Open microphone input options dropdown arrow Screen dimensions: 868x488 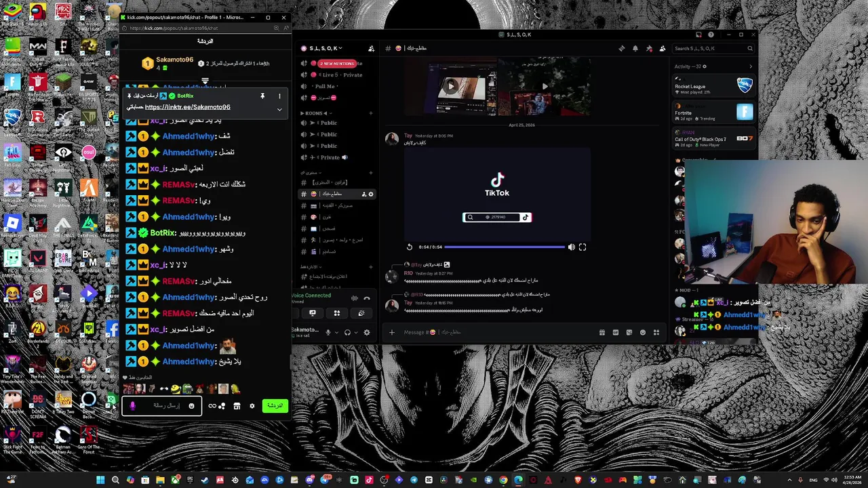tap(336, 332)
